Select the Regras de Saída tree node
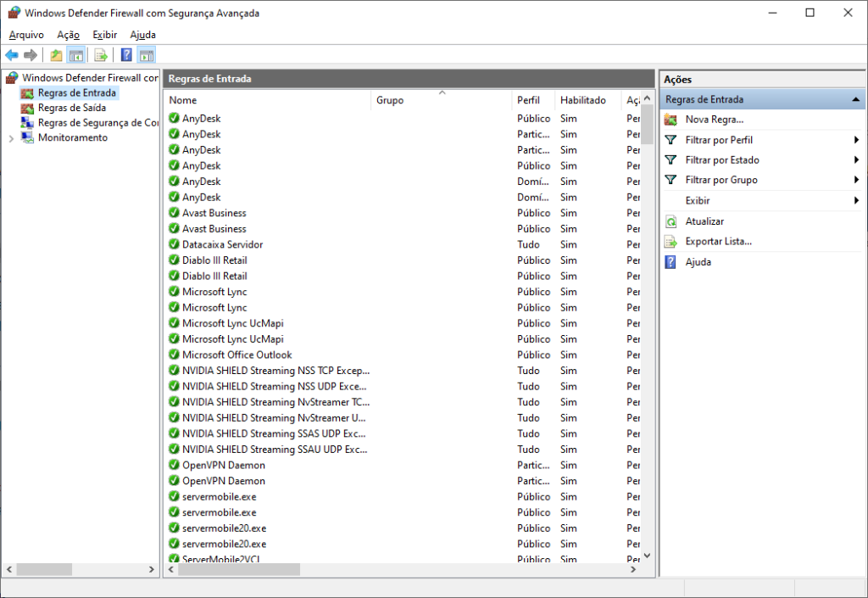 [71, 108]
